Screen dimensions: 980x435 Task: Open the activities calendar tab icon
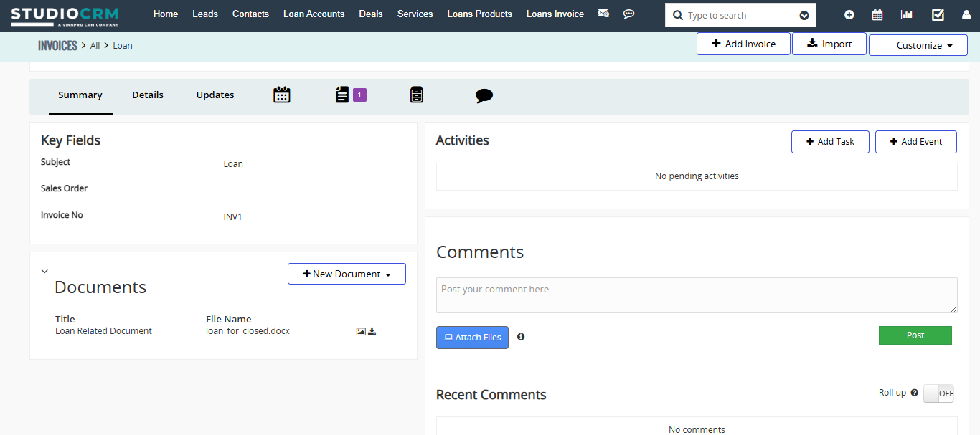(282, 95)
